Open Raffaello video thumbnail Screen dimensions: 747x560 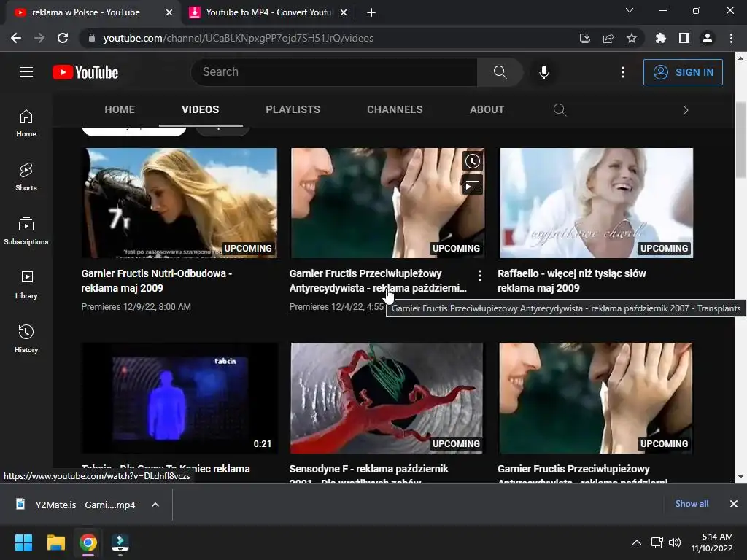[596, 203]
